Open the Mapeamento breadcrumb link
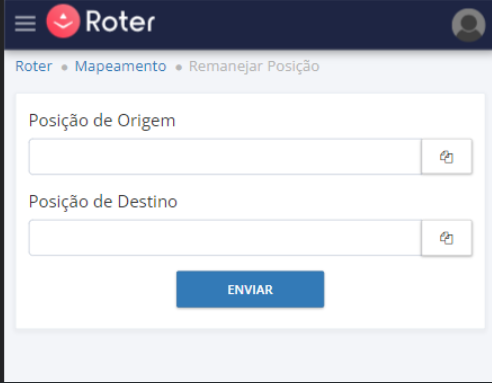The width and height of the screenshot is (492, 383). [120, 66]
